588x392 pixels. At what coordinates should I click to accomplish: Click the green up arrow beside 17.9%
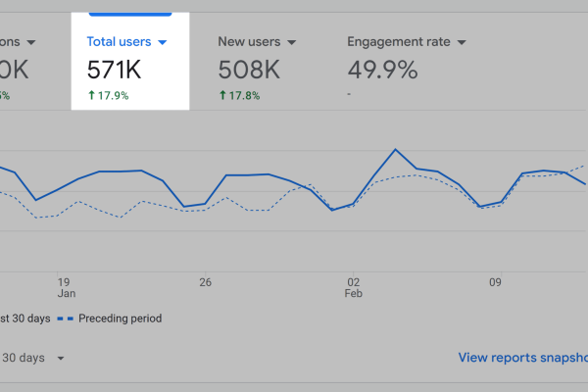click(x=92, y=96)
